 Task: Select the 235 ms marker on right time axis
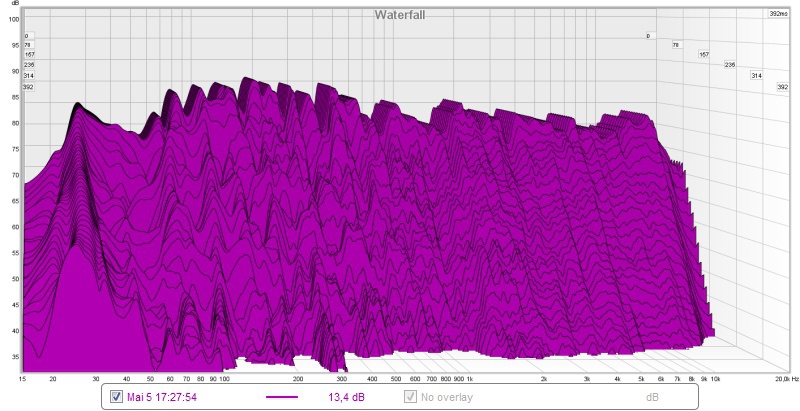(x=730, y=65)
